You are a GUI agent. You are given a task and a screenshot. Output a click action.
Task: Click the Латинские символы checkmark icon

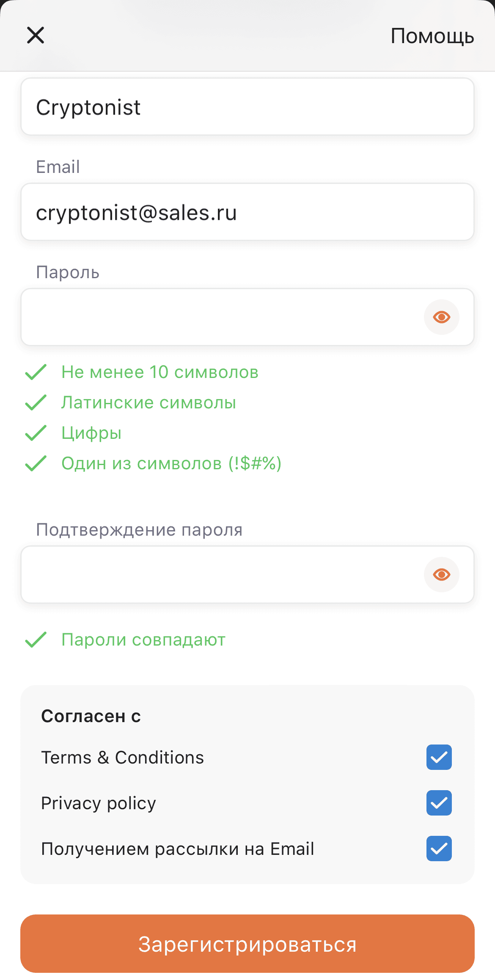[36, 402]
